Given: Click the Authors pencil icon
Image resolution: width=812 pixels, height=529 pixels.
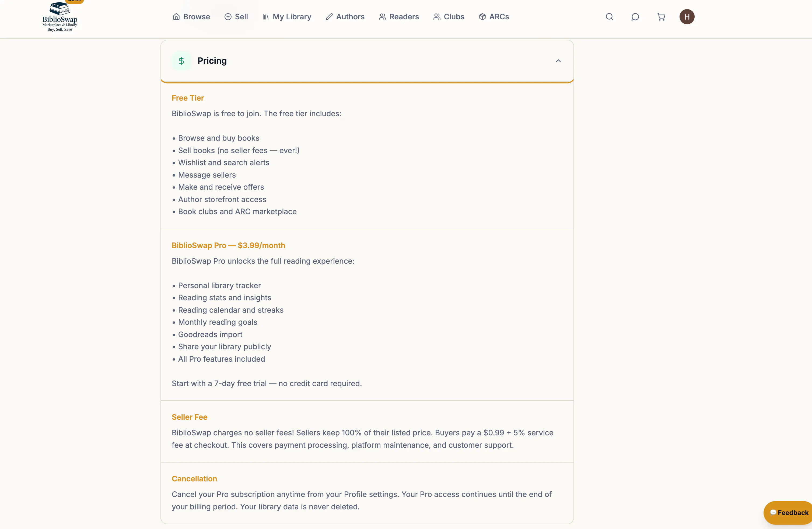Looking at the screenshot, I should pos(329,17).
